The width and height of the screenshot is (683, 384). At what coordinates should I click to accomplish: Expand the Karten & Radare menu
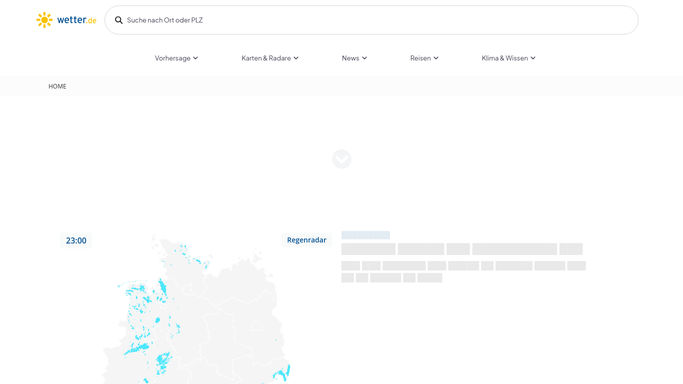click(270, 58)
